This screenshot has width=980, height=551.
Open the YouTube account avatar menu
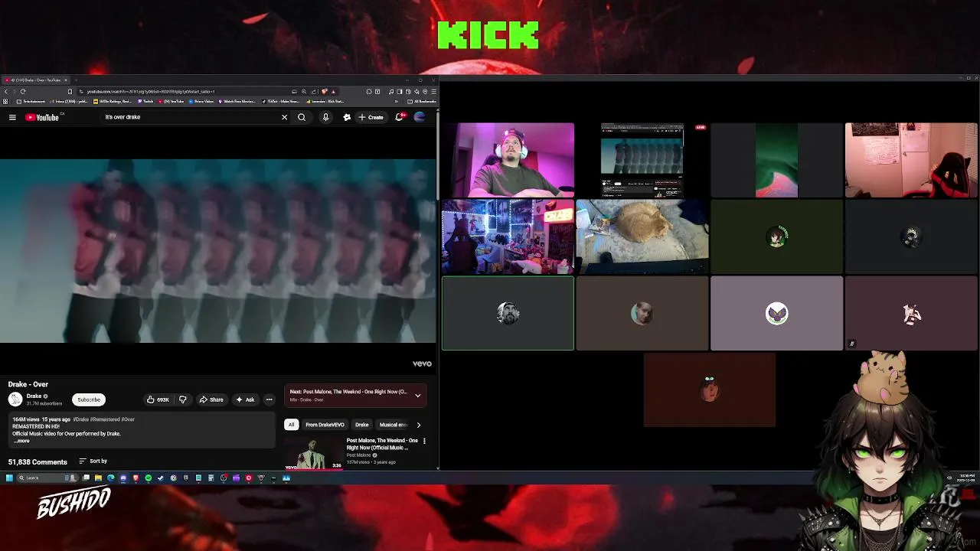coord(419,117)
